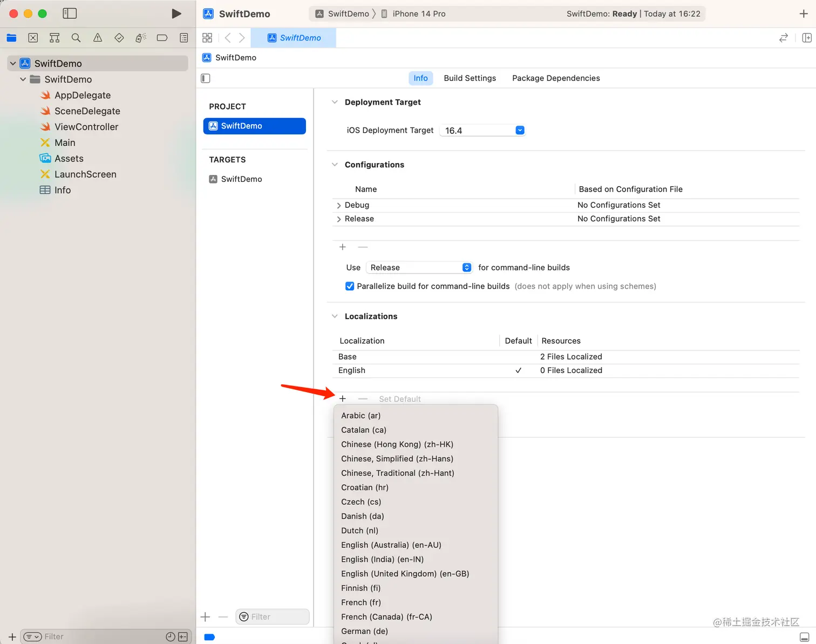Go forward in editor history
Image resolution: width=816 pixels, height=644 pixels.
point(242,38)
